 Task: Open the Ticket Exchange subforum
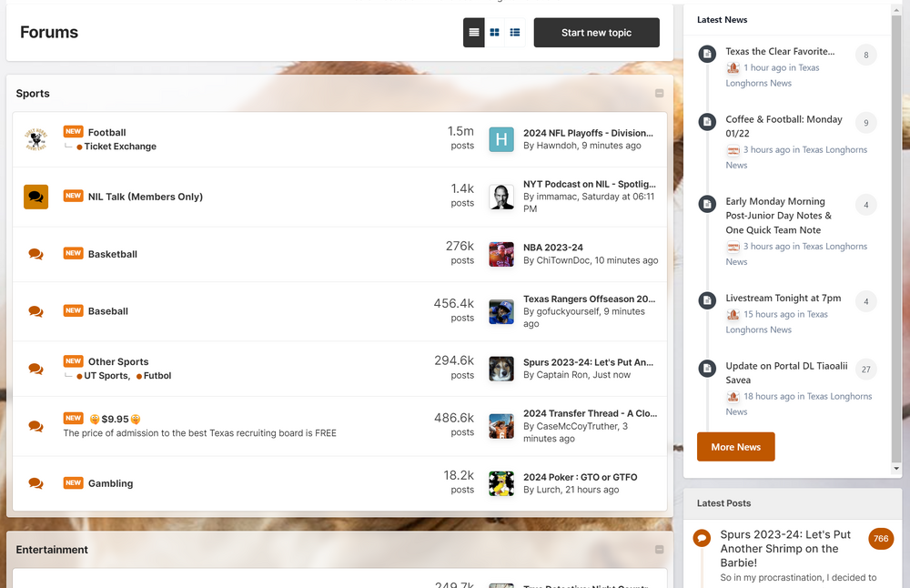tap(120, 147)
